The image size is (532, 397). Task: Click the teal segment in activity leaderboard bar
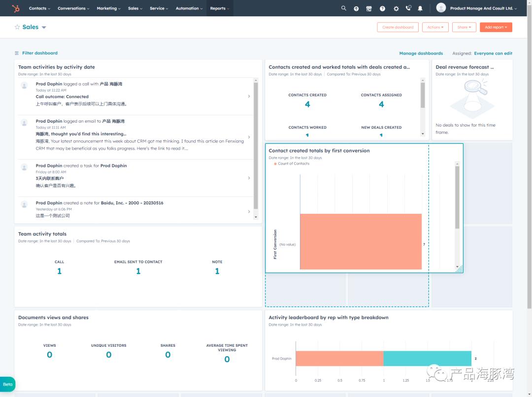(x=427, y=358)
